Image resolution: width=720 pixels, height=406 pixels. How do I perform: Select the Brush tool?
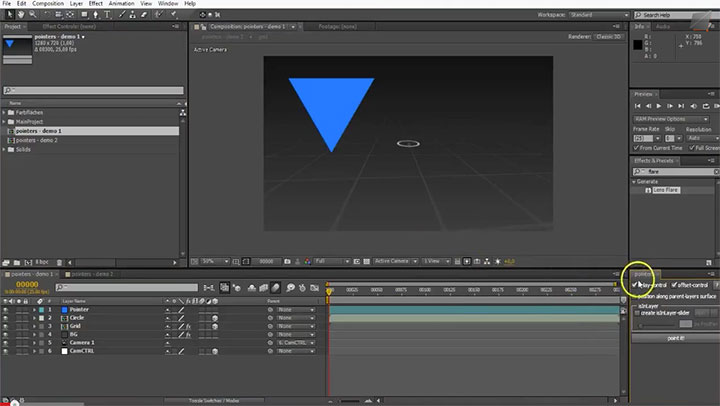pyautogui.click(x=122, y=15)
